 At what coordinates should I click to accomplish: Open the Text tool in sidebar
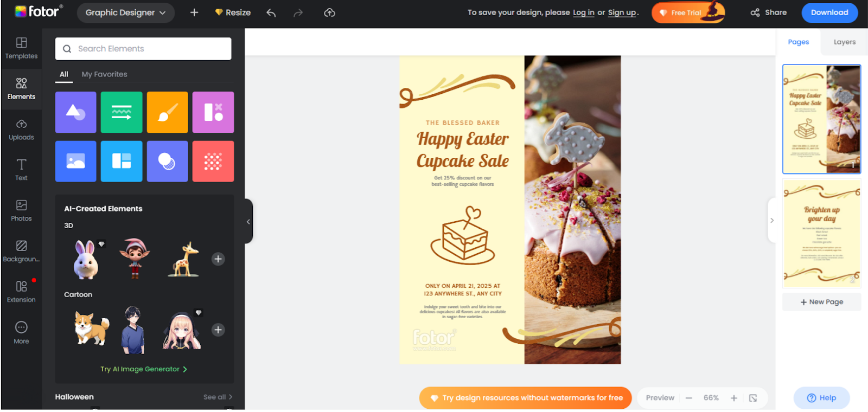pos(21,170)
